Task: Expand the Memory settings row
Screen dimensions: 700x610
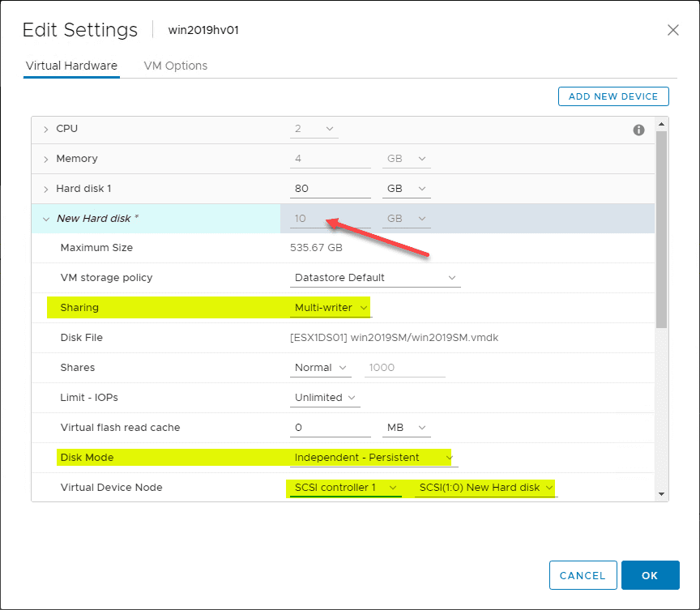Action: coord(46,158)
